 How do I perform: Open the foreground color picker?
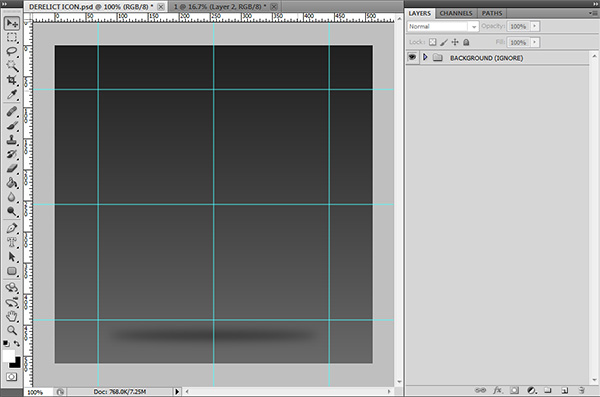(x=8, y=355)
